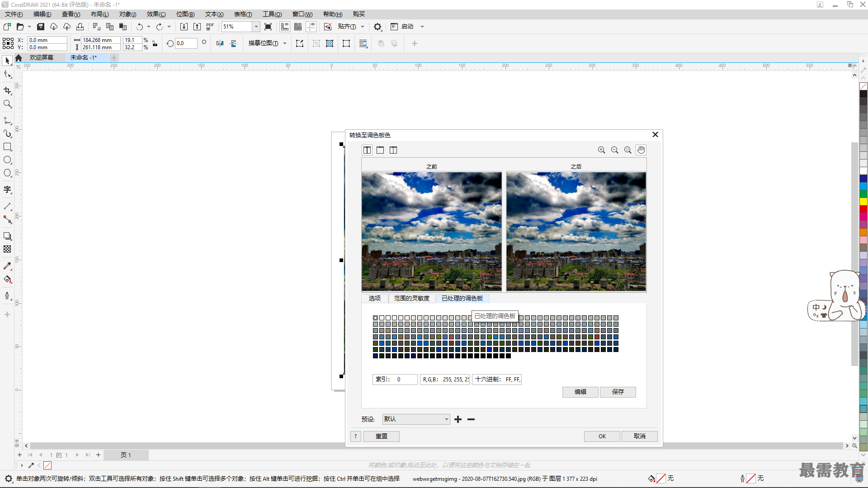The height and width of the screenshot is (488, 868).
Task: Select the Interactive Fill tool
Action: point(7,279)
